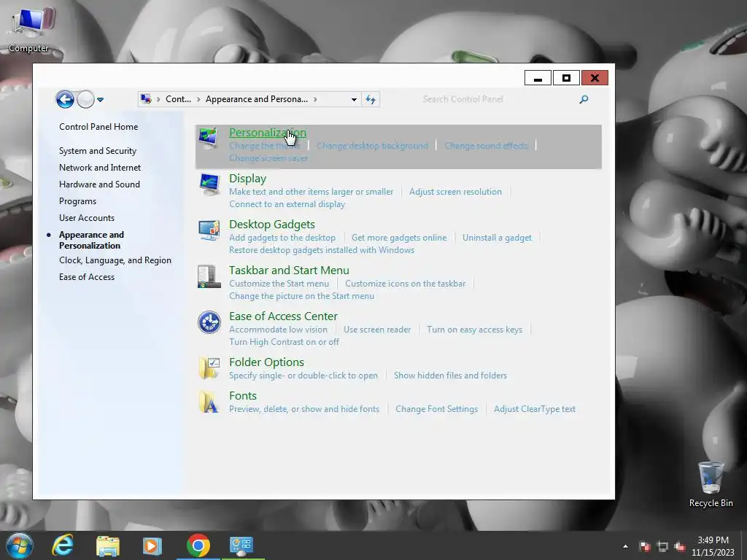The width and height of the screenshot is (747, 560).
Task: Click the taskbar clock and date
Action: [713, 546]
